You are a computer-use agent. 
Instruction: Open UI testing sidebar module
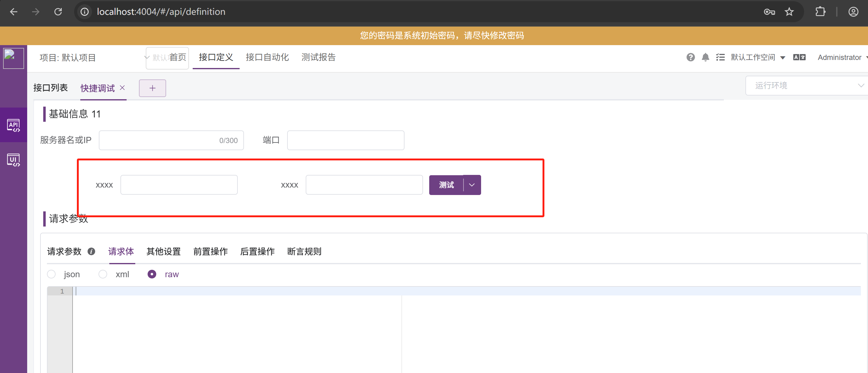[14, 160]
